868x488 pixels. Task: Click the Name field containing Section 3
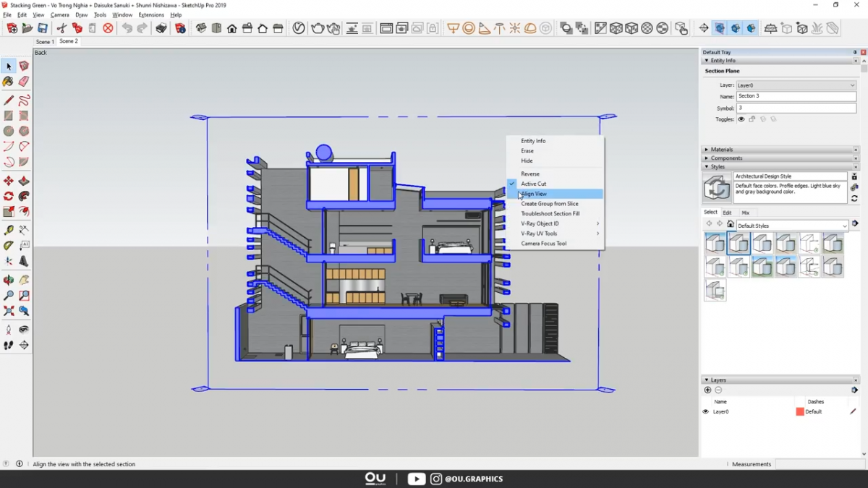pyautogui.click(x=795, y=96)
